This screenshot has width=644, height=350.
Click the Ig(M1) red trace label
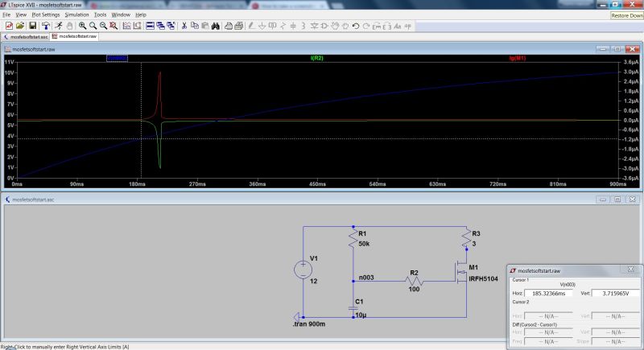(x=518, y=58)
